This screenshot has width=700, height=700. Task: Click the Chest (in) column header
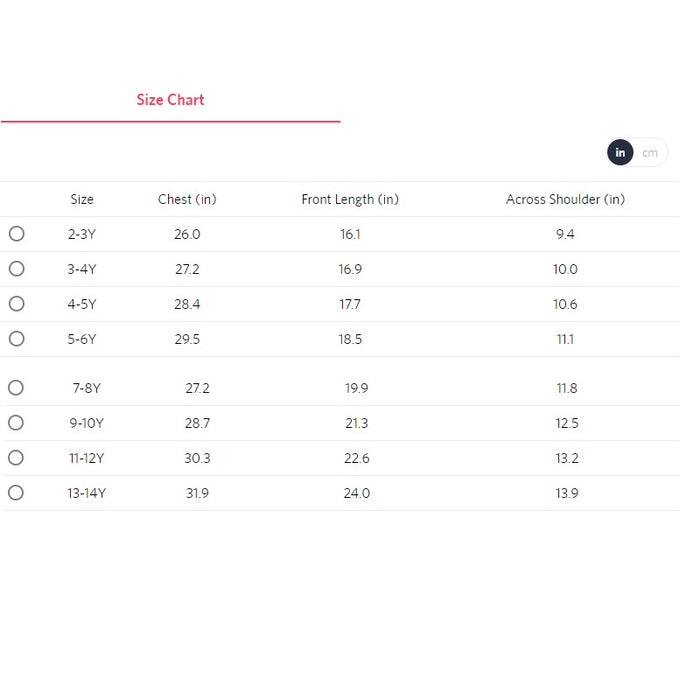(187, 199)
